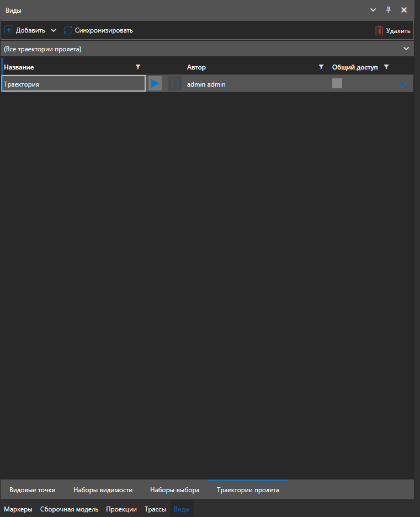Open the Сборочная модель panel tab
Screen dimensions: 420x517
pyautogui.click(x=69, y=509)
